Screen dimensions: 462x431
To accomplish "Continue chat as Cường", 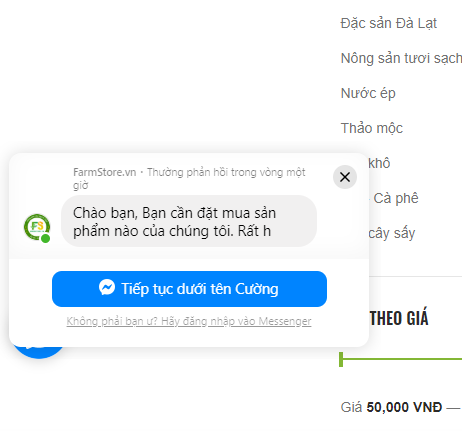I will click(x=189, y=289).
